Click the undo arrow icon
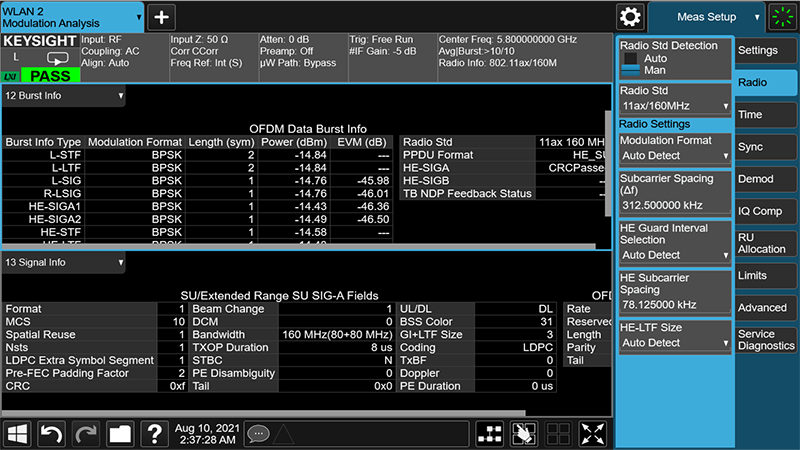This screenshot has height=450, width=800. pos(52,434)
